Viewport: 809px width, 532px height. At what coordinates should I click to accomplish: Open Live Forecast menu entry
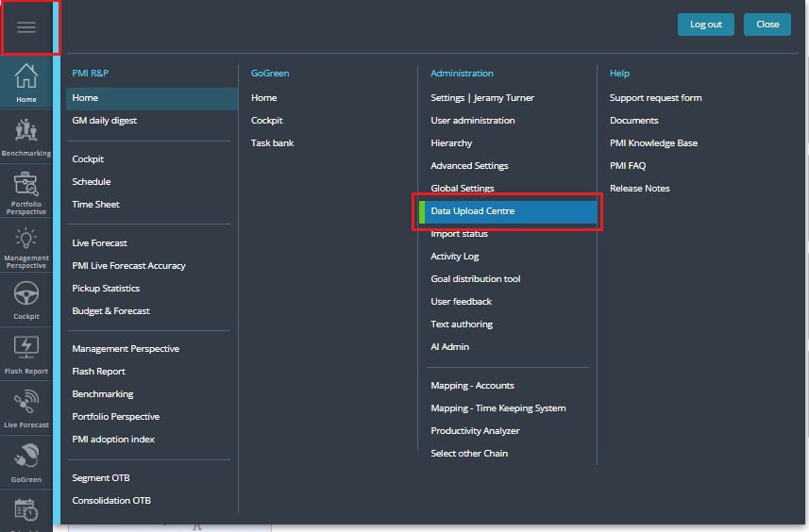coord(99,242)
